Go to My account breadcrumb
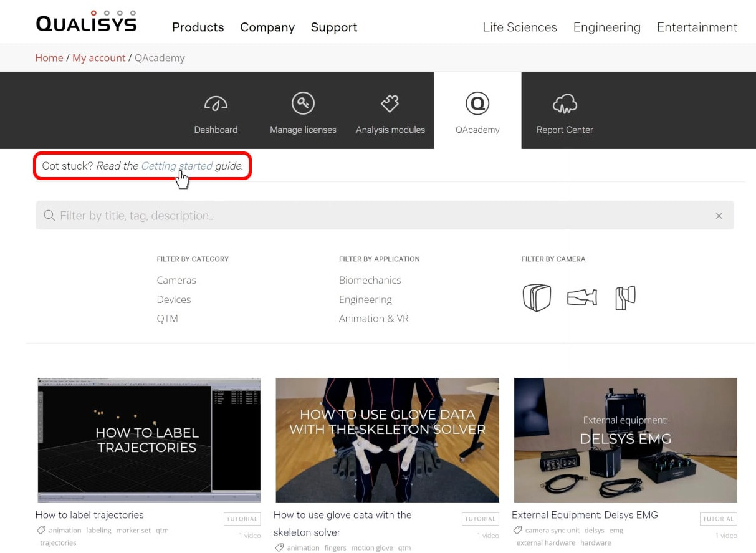Screen dimensions: 756x553 [x=98, y=58]
